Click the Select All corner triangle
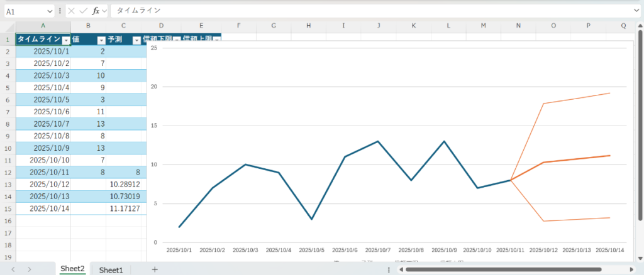The image size is (644, 275). click(x=8, y=26)
